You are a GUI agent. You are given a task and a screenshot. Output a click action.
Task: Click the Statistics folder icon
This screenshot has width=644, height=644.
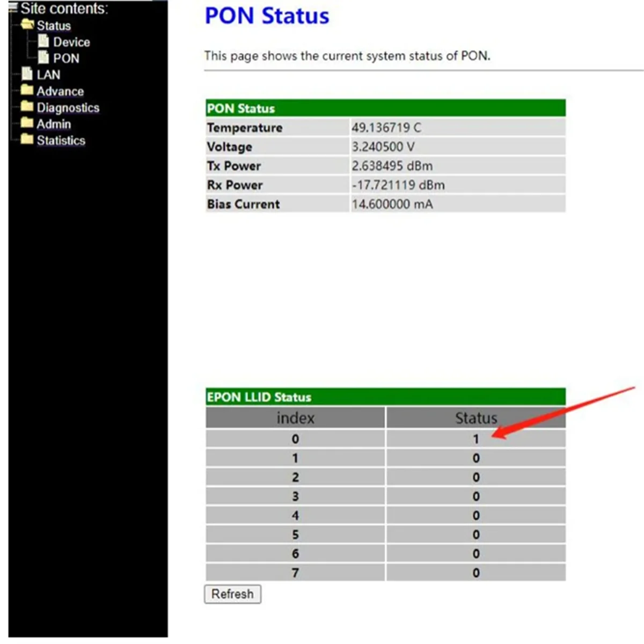pyautogui.click(x=27, y=139)
